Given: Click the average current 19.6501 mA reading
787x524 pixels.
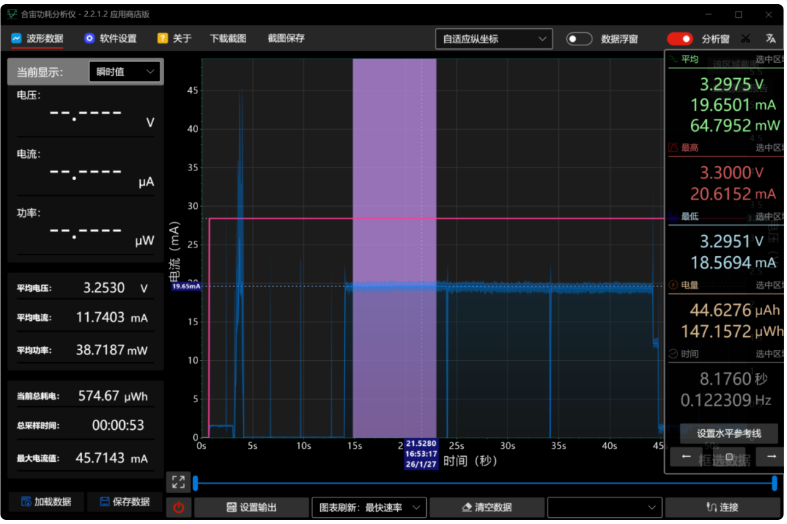Looking at the screenshot, I should point(733,105).
